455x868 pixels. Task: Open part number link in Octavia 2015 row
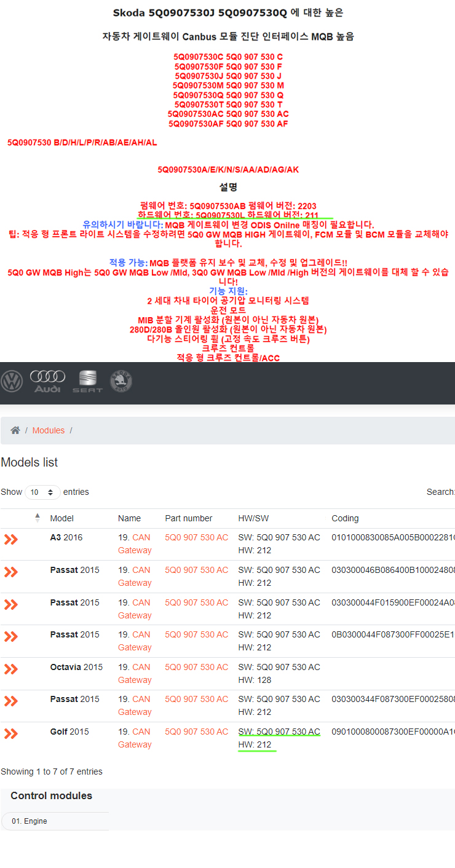196,667
